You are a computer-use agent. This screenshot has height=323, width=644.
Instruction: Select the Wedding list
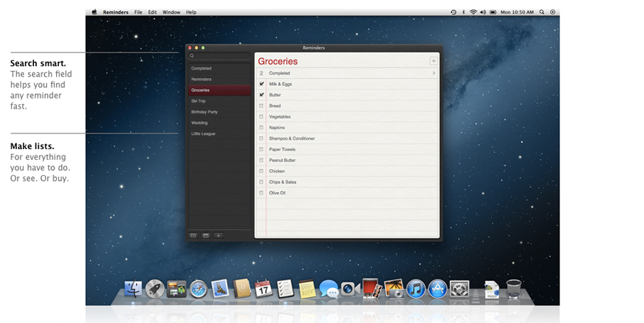(x=219, y=123)
